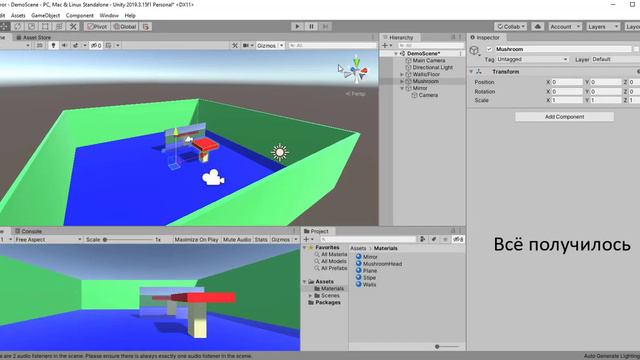
Task: Click Add Component button
Action: pyautogui.click(x=564, y=117)
